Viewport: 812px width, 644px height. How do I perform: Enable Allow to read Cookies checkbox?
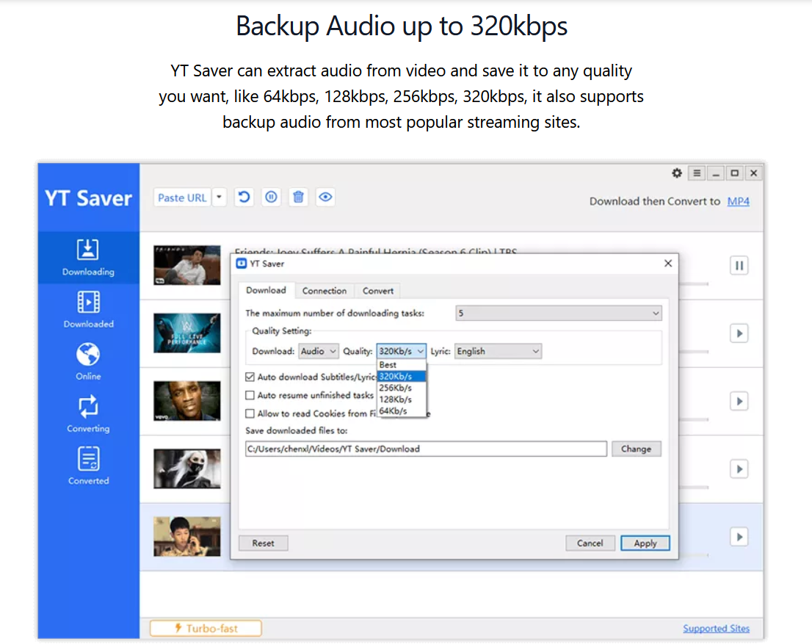click(250, 413)
